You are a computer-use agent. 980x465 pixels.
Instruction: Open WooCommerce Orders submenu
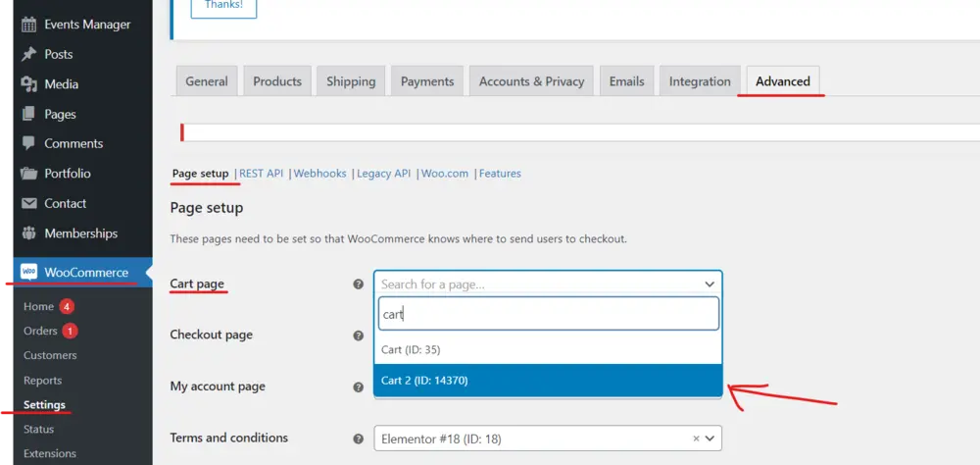click(40, 331)
